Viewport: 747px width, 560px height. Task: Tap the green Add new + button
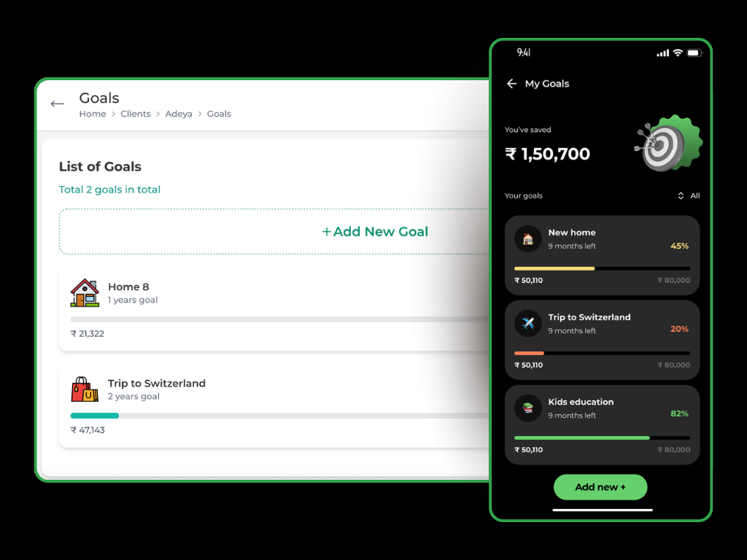click(x=600, y=487)
